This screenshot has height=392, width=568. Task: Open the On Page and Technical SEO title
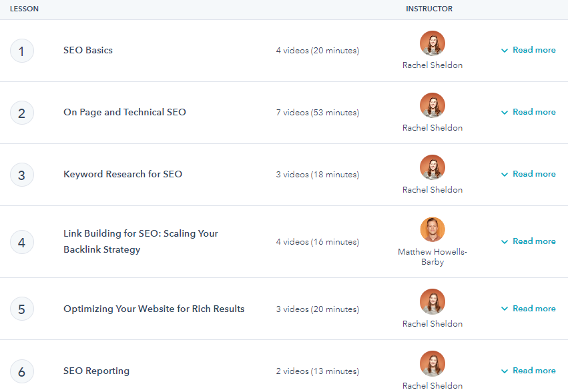[x=125, y=112]
